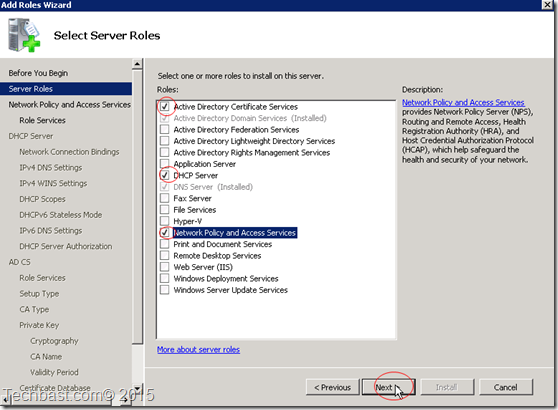Go to Before You Begin step
This screenshot has height=410, width=558.
pyautogui.click(x=38, y=73)
